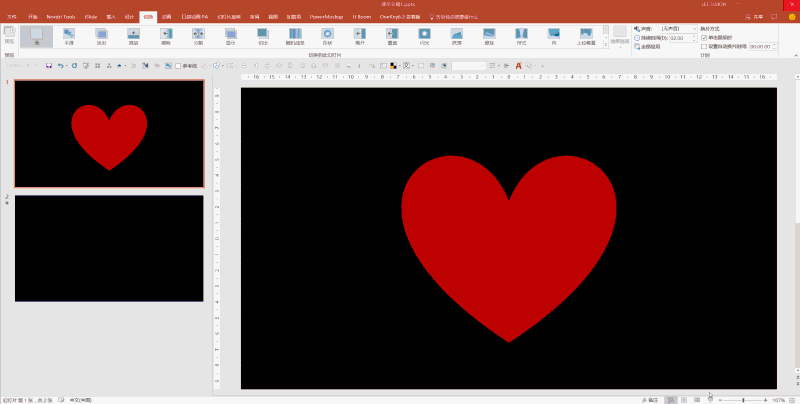
Task: Click the 预览 preview transition button
Action: (x=9, y=37)
